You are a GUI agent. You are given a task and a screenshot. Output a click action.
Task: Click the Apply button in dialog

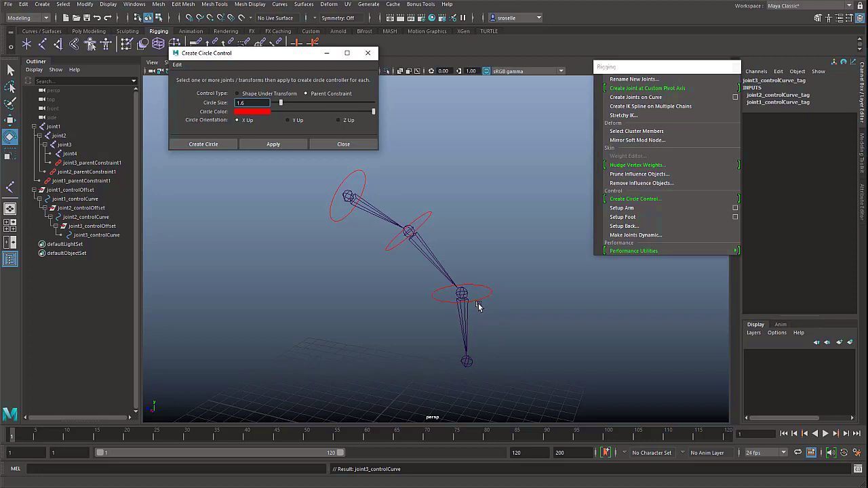[x=273, y=144]
